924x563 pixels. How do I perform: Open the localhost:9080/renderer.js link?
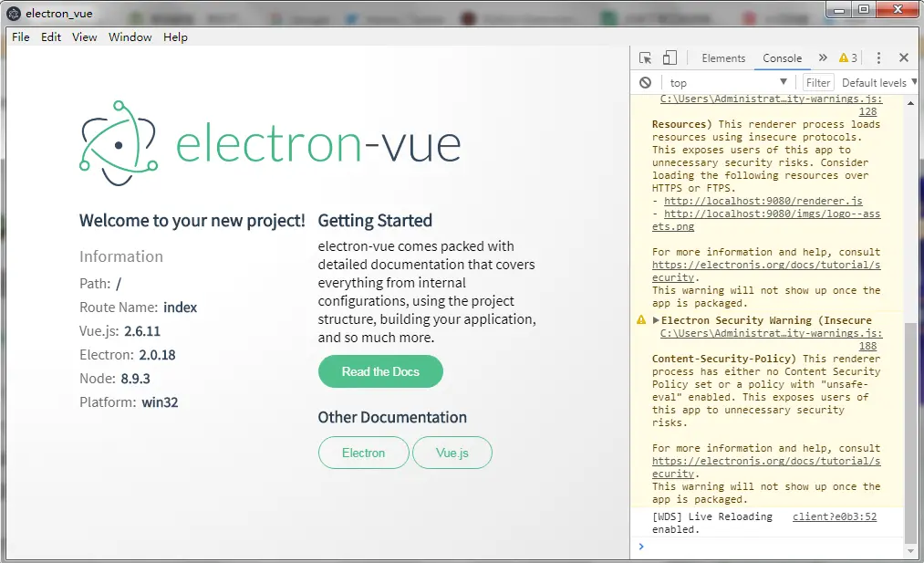pyautogui.click(x=763, y=201)
